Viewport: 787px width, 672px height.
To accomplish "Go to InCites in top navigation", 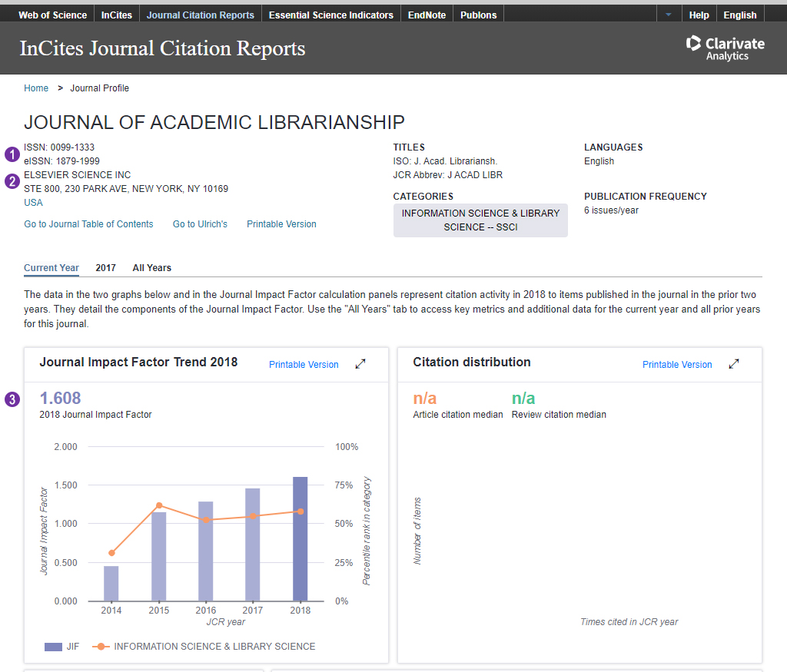I will coord(117,15).
